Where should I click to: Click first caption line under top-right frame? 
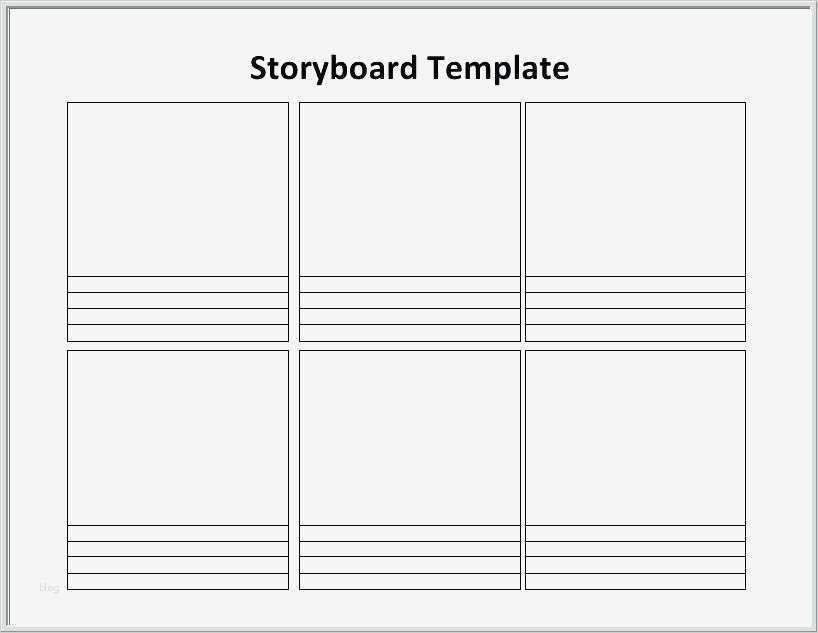[x=635, y=285]
